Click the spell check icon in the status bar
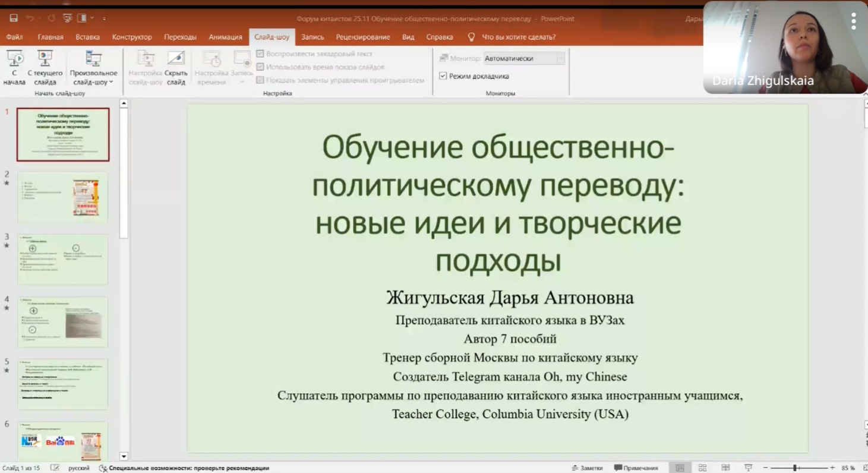Image resolution: width=868 pixels, height=473 pixels. 55,468
